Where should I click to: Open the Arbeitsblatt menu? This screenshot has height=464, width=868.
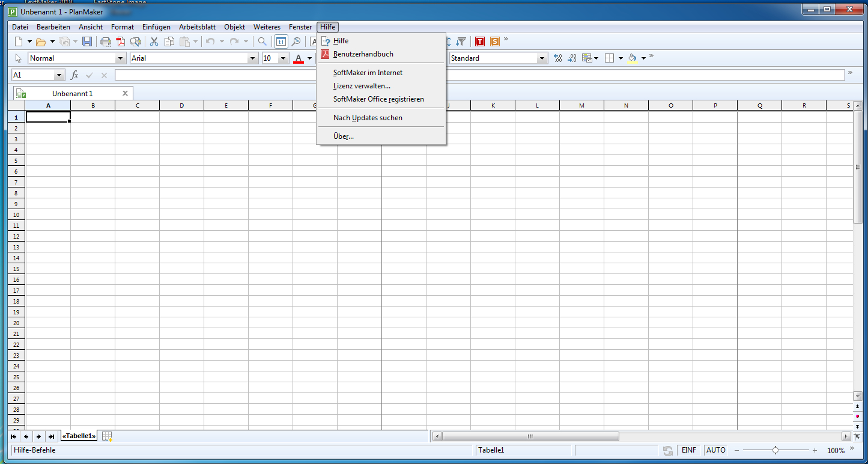click(197, 27)
